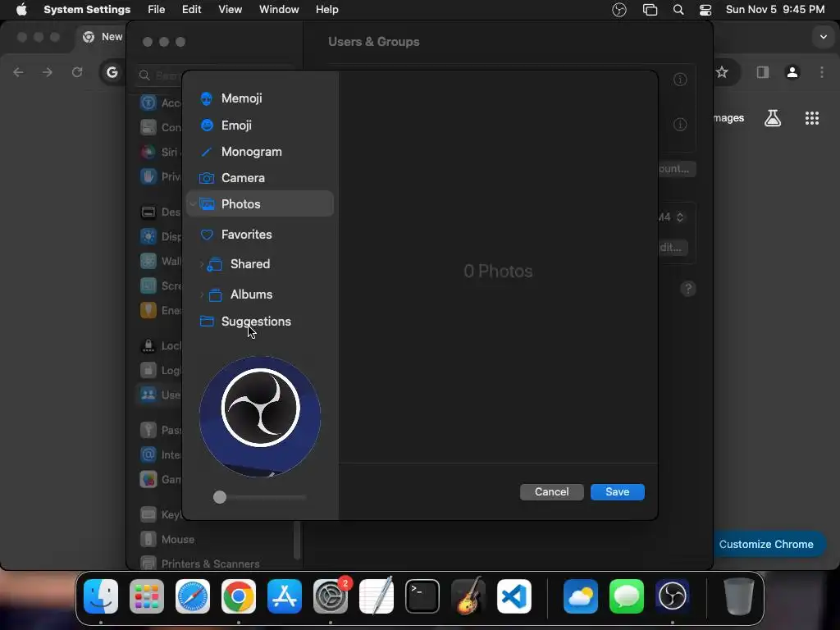Open the System Settings menu
The image size is (840, 630).
point(87,10)
